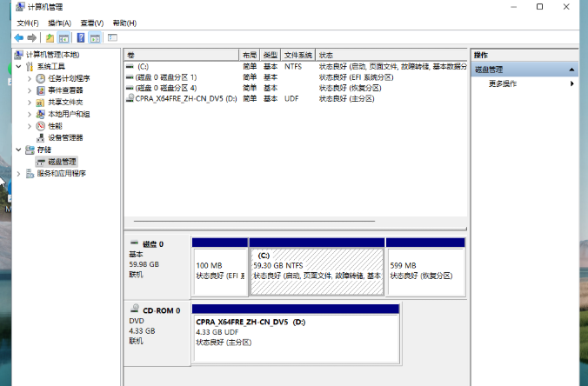
Task: Select 设备管理器 in the tree
Action: (x=65, y=137)
